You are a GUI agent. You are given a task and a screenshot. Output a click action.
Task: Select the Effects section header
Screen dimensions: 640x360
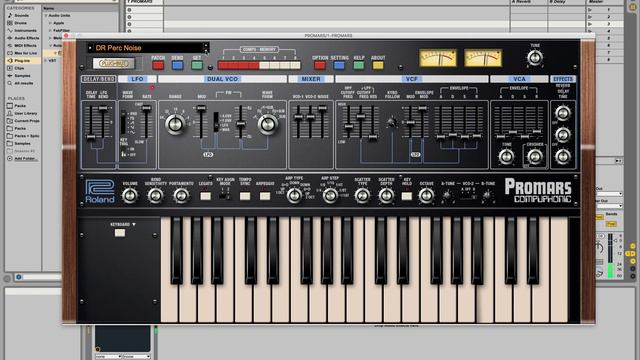pyautogui.click(x=563, y=79)
